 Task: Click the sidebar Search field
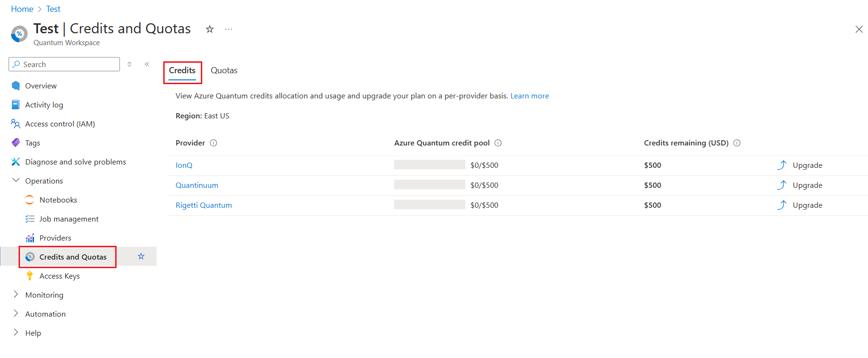pos(64,64)
